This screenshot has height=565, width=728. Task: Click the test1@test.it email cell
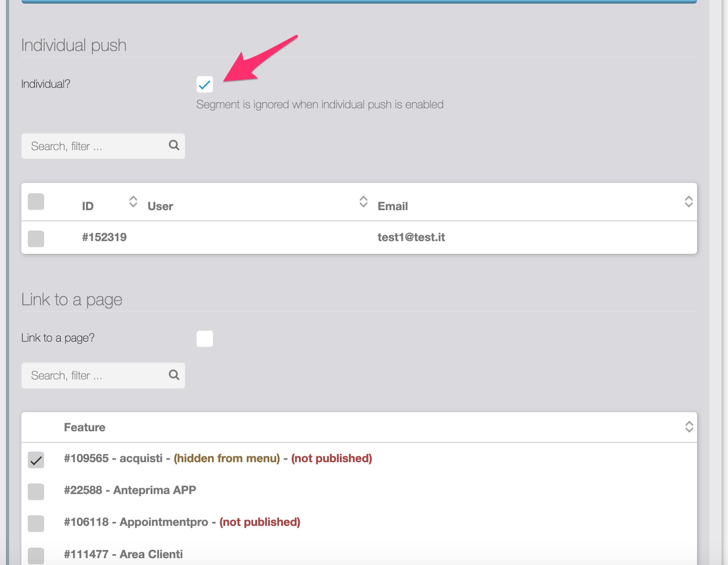tap(411, 237)
